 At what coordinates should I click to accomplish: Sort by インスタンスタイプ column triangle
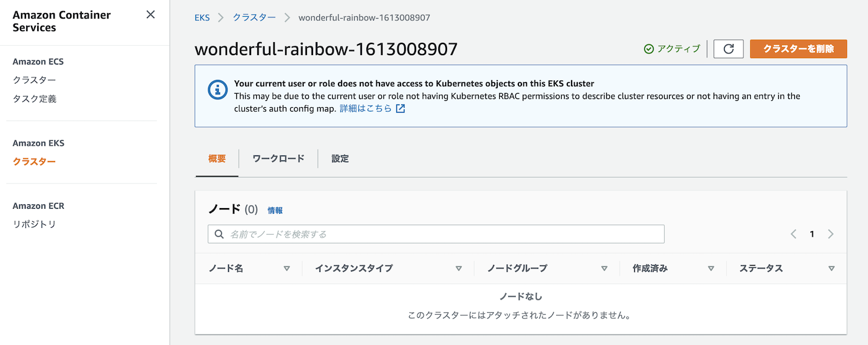(x=459, y=268)
